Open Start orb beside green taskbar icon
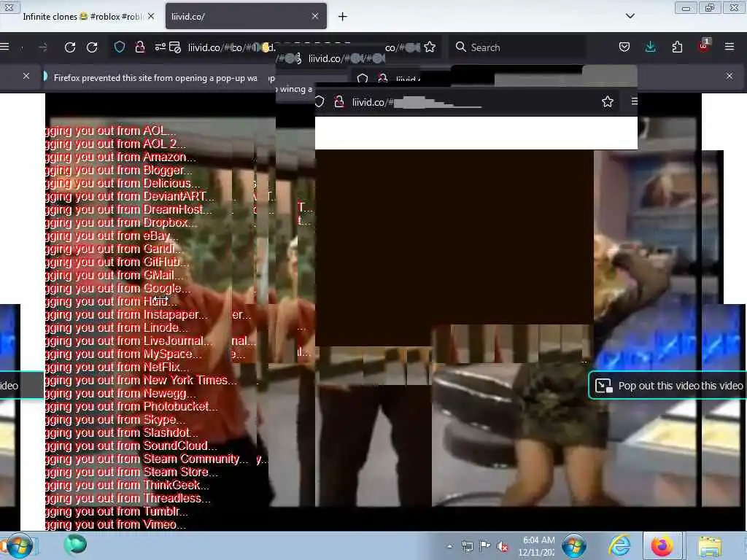 (x=18, y=545)
